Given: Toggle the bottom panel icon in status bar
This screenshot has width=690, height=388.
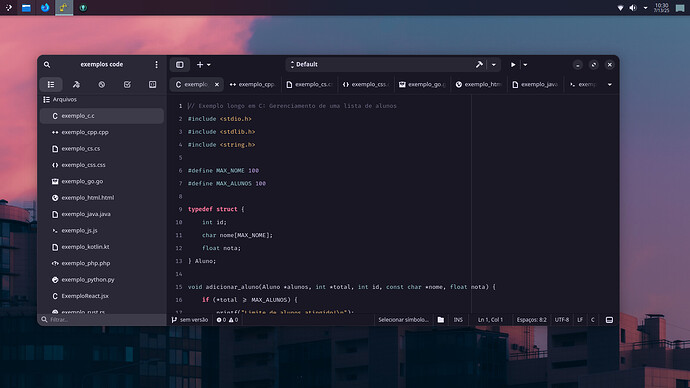Looking at the screenshot, I should click(609, 320).
